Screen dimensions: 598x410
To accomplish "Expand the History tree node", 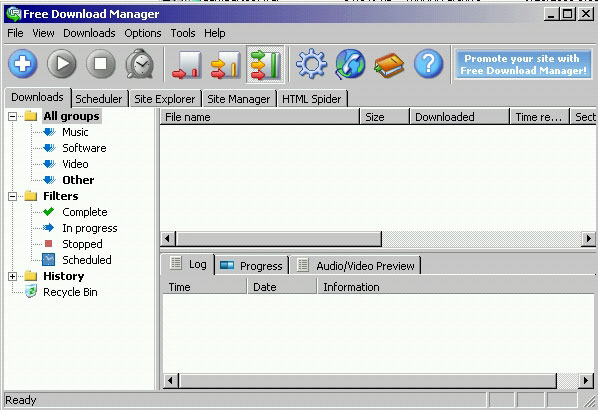I will click(x=13, y=277).
